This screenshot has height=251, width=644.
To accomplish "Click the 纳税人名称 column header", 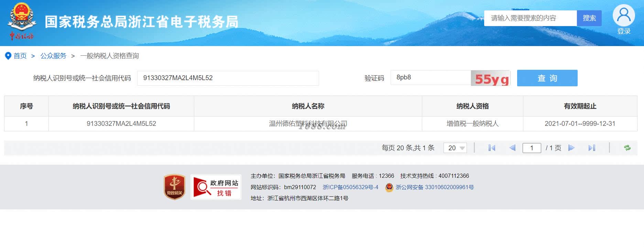I will point(308,106).
